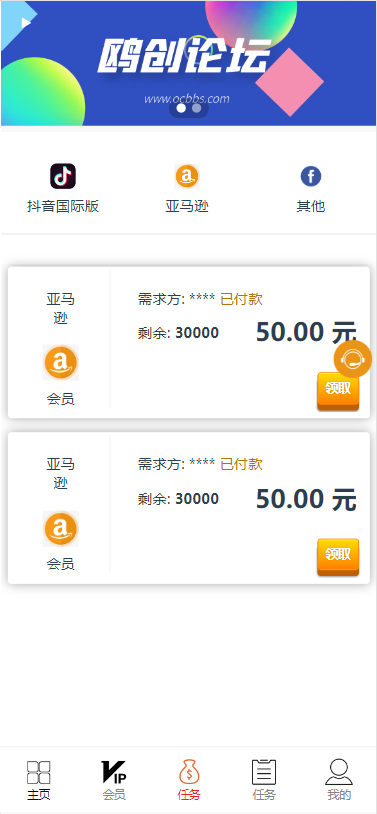Click the www.ocbbs.com banner link text
377x814 pixels.
tap(187, 99)
